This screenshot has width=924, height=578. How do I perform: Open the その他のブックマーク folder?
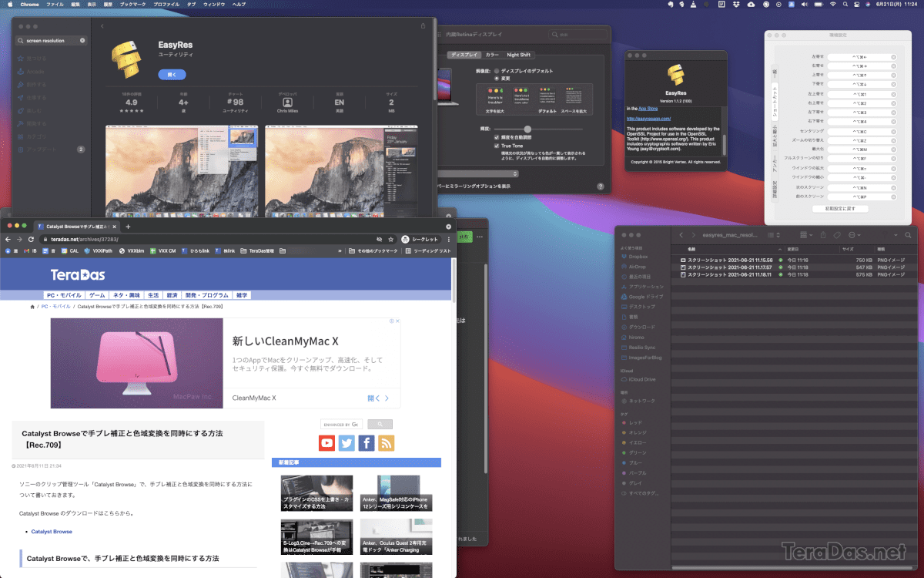pyautogui.click(x=373, y=251)
